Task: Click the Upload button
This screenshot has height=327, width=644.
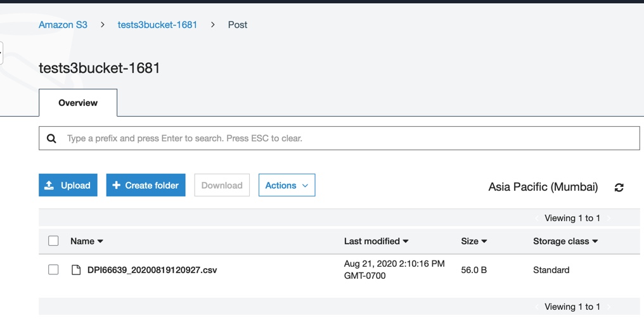Action: point(68,185)
